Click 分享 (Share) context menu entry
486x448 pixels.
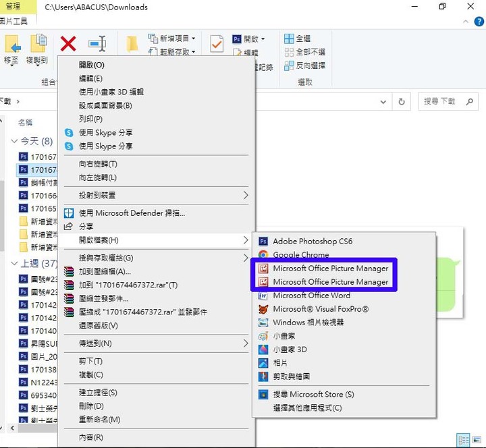point(156,227)
